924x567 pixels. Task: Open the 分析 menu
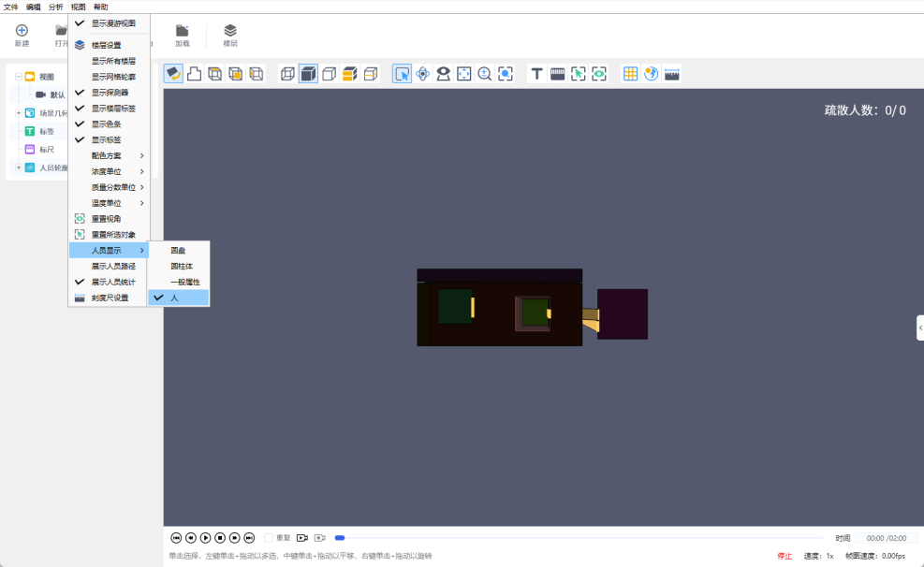(55, 7)
